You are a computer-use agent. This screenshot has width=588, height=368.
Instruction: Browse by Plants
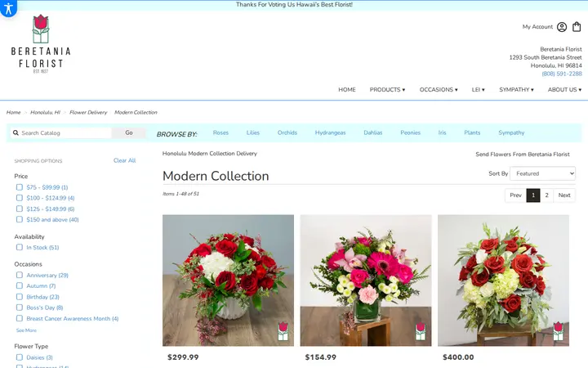pyautogui.click(x=472, y=132)
